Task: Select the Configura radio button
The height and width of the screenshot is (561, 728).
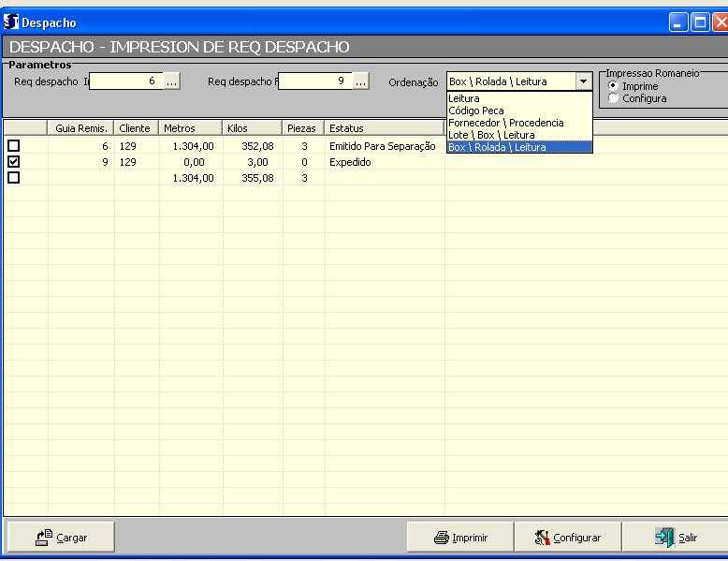Action: point(614,98)
